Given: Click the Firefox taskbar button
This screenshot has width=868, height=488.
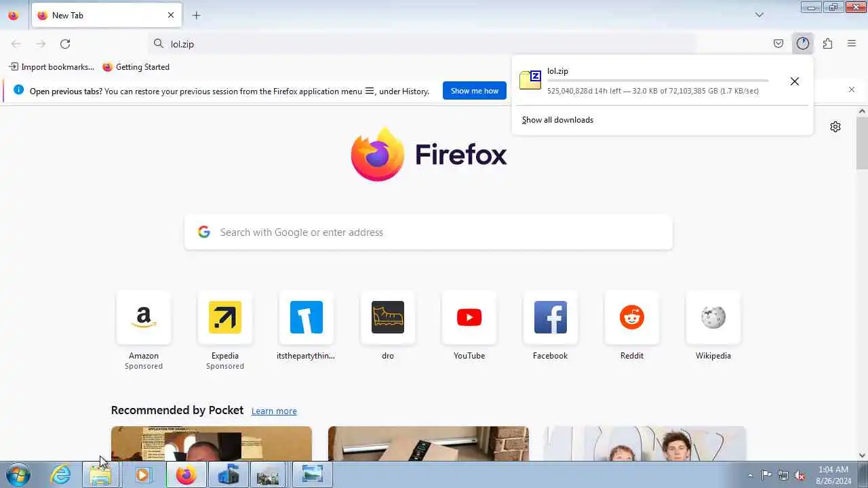Looking at the screenshot, I should click(x=186, y=475).
